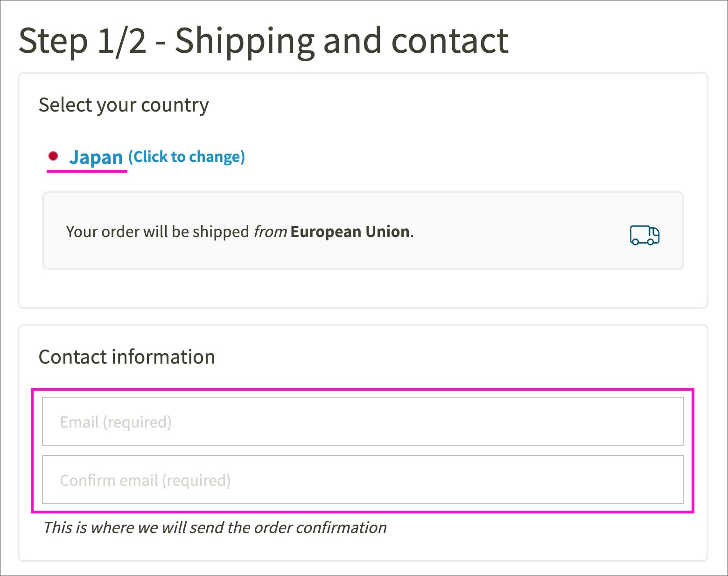Click the bold "European Union" text
Image resolution: width=728 pixels, height=576 pixels.
(x=350, y=232)
